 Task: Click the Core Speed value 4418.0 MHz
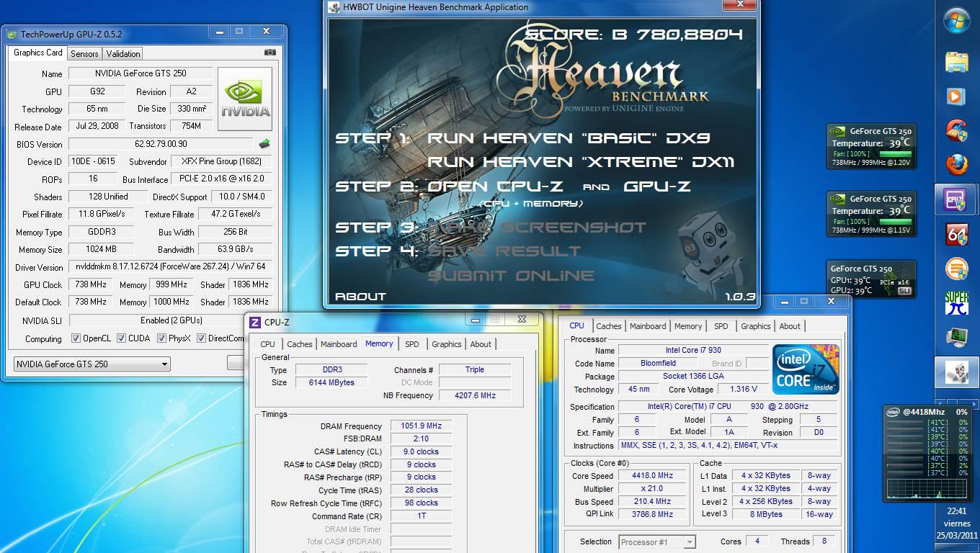(653, 476)
